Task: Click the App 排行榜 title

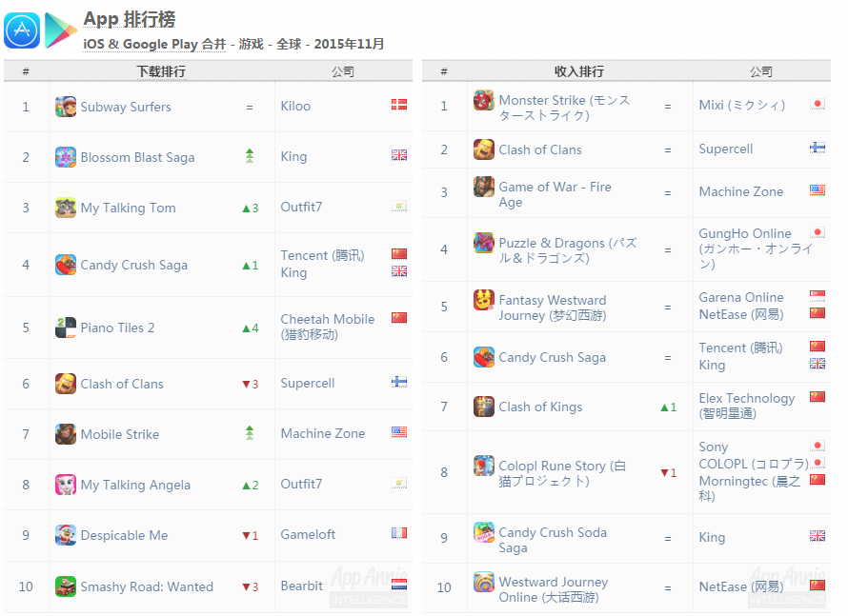Action: pyautogui.click(x=130, y=19)
